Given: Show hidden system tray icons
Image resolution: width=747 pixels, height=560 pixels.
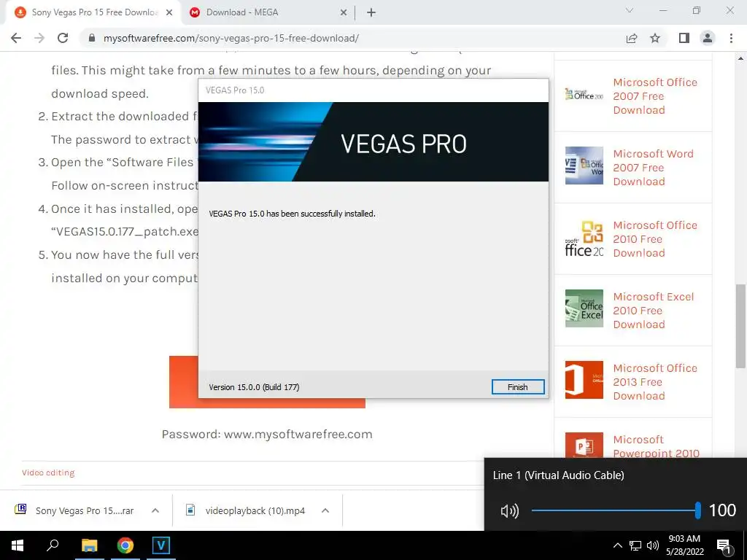Looking at the screenshot, I should [x=617, y=545].
